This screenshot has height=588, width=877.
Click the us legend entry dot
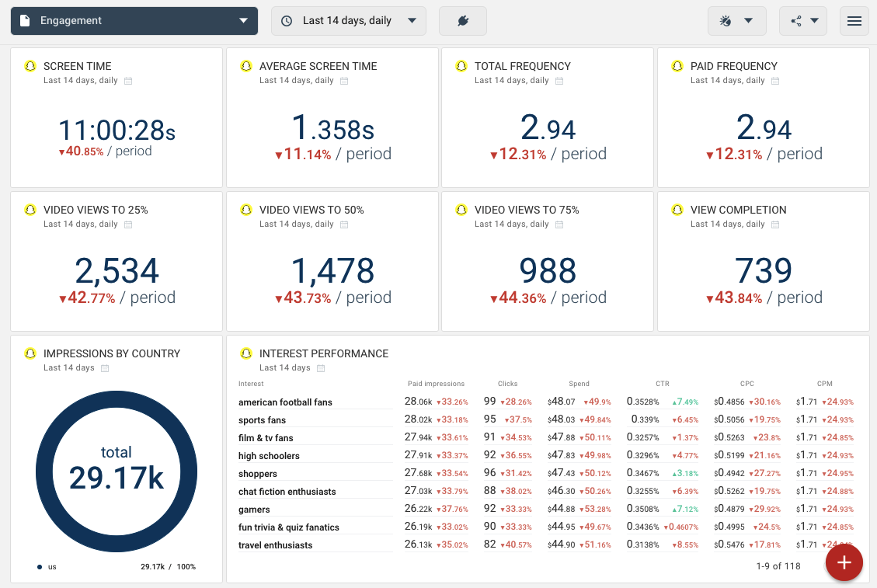click(x=39, y=567)
